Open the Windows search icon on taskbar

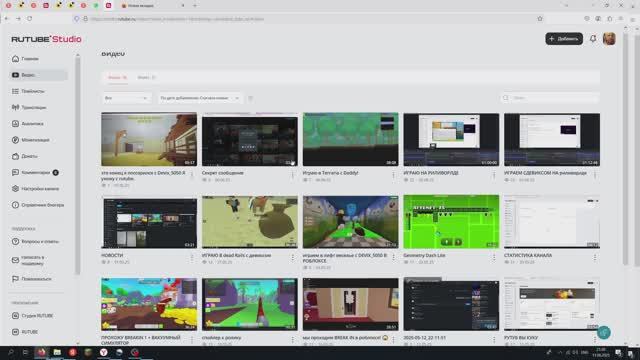coord(11,352)
